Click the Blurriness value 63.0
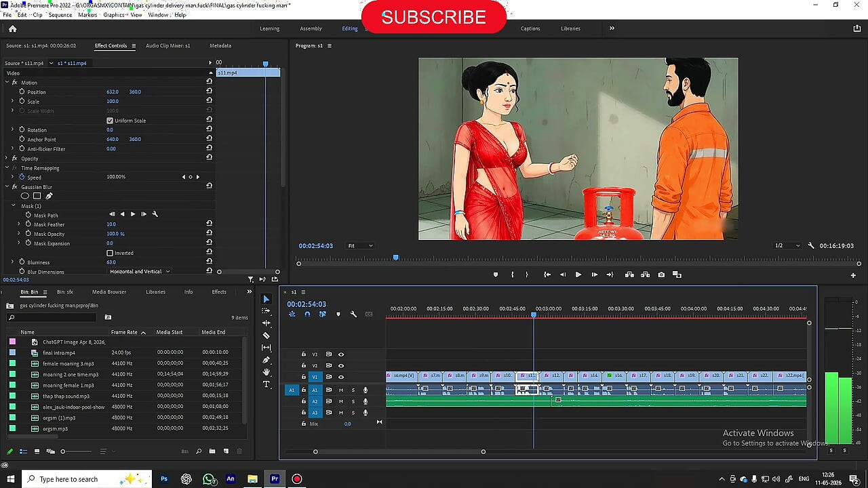This screenshot has width=868, height=488. 111,262
